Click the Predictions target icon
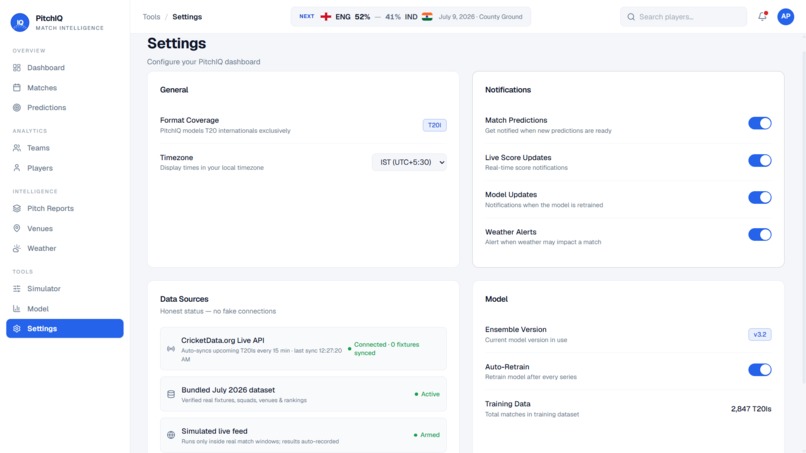The image size is (806, 453). (17, 107)
